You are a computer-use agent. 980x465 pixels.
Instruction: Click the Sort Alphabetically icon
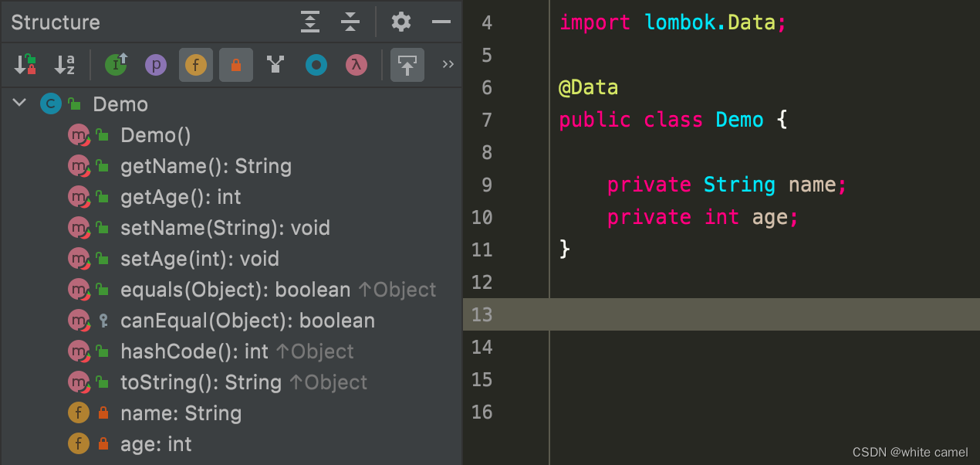65,65
